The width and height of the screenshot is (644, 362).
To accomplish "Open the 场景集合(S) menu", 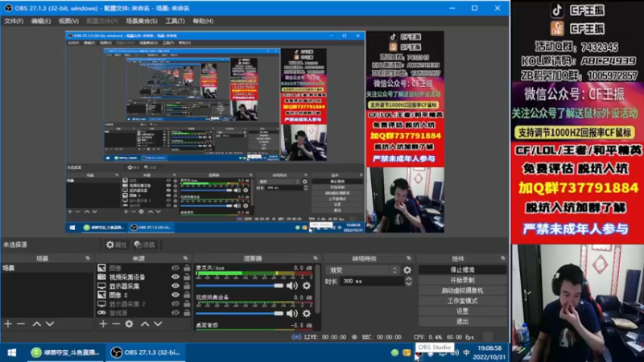I will click(142, 21).
